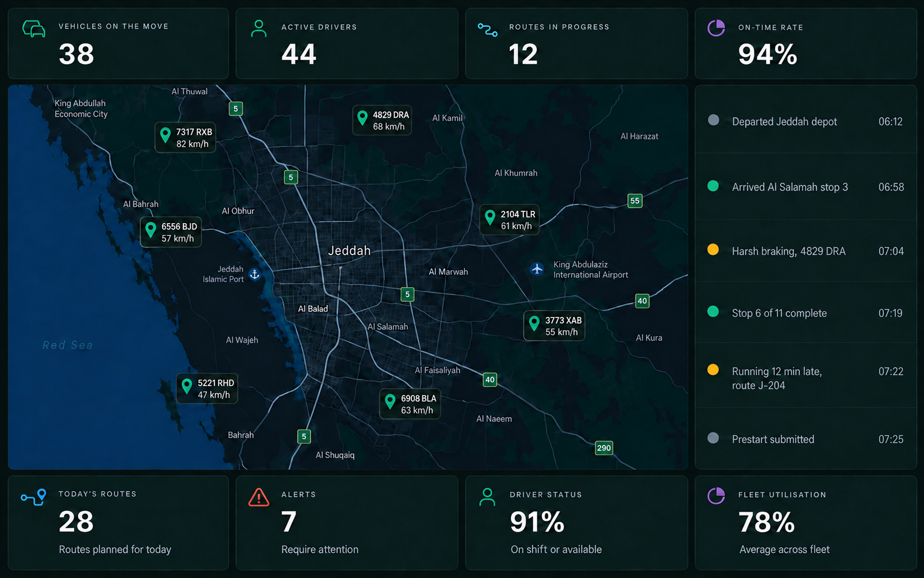
Task: Click the Require attention caption
Action: coord(320,549)
